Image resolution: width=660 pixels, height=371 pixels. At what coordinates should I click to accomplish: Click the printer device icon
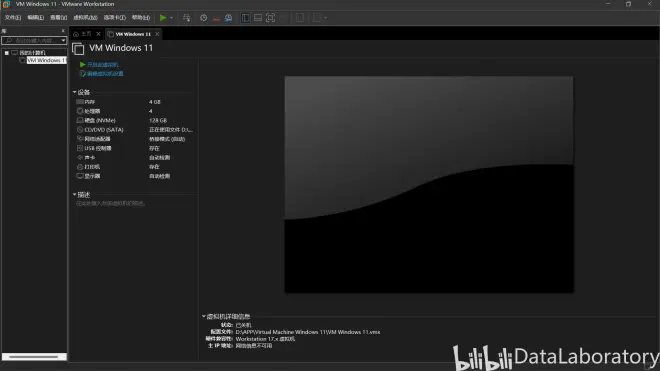pyautogui.click(x=80, y=167)
